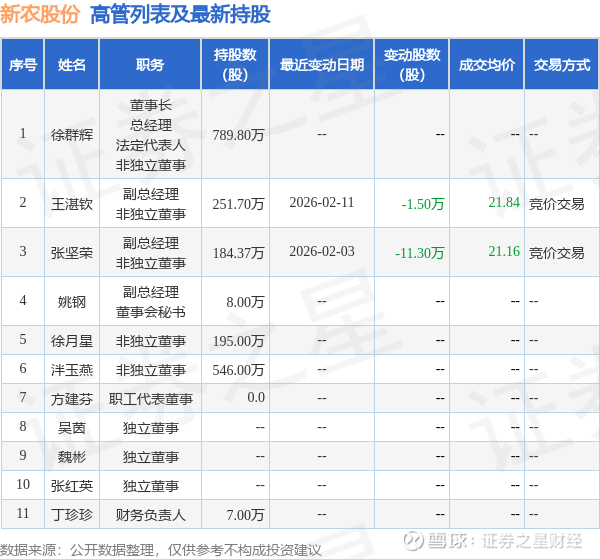Click the 交易方式 column header
This screenshot has width=600, height=559.
coord(561,64)
